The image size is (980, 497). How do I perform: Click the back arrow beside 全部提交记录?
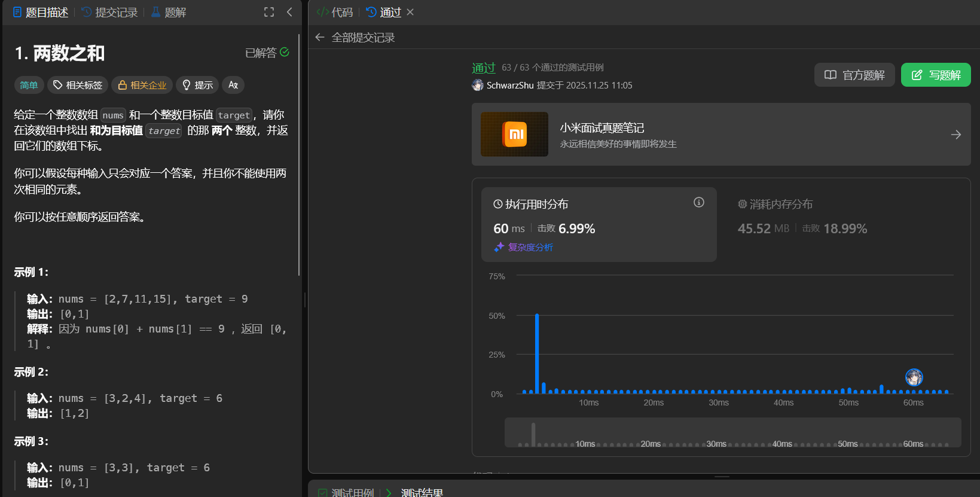[320, 38]
